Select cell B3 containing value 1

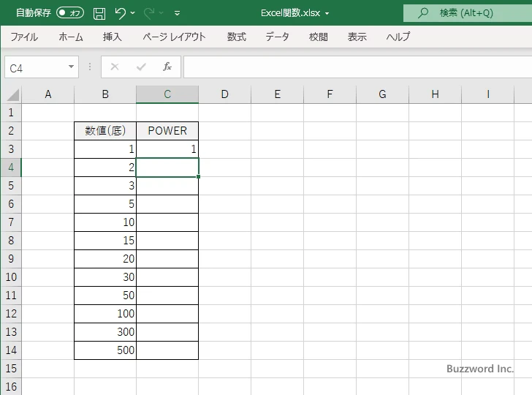click(105, 149)
